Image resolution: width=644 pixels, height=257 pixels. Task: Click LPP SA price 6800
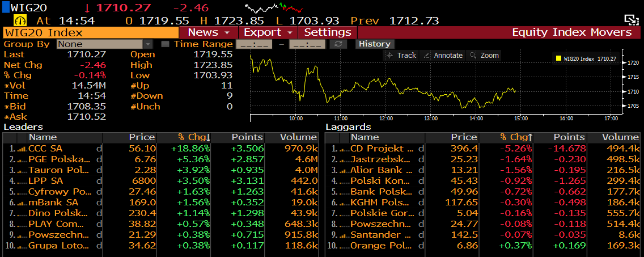pos(144,181)
